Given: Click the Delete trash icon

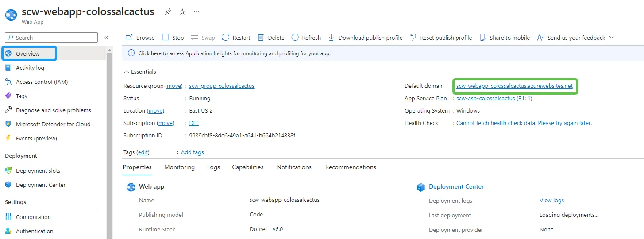Looking at the screenshot, I should (x=261, y=38).
